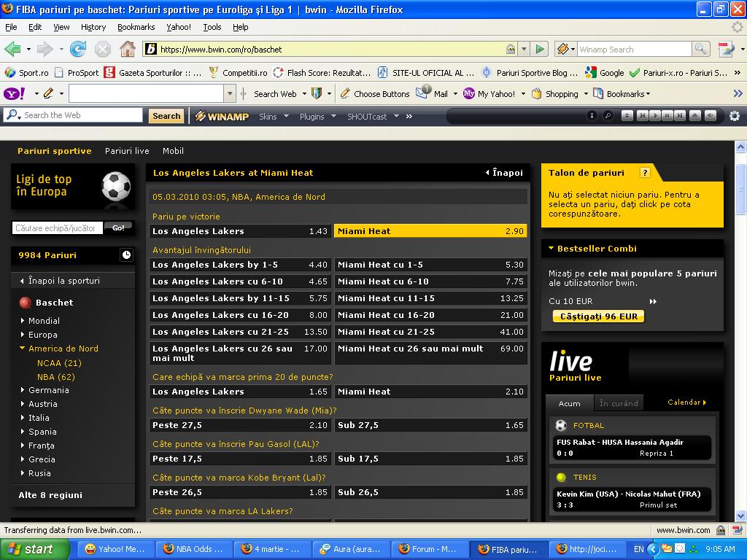The image size is (747, 560).
Task: Click the Winamp Search magnifier icon
Action: click(700, 49)
